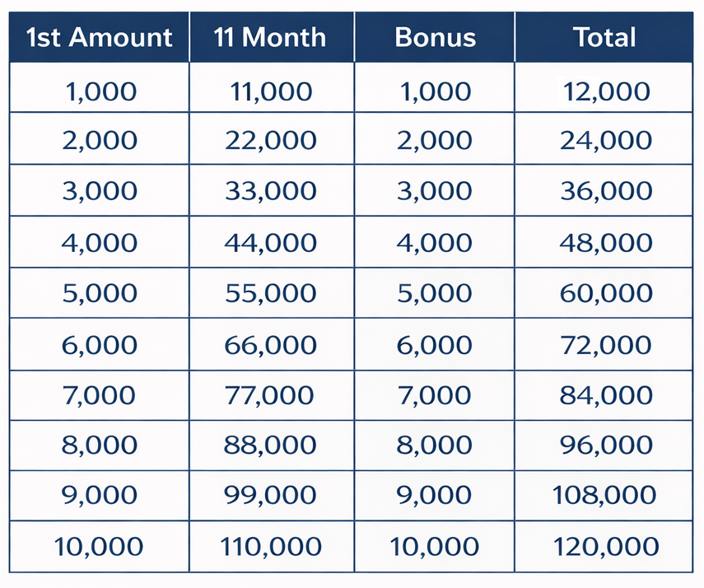The width and height of the screenshot is (704, 588).
Task: Select 8,000 in the 1st Amount column
Action: (100, 446)
